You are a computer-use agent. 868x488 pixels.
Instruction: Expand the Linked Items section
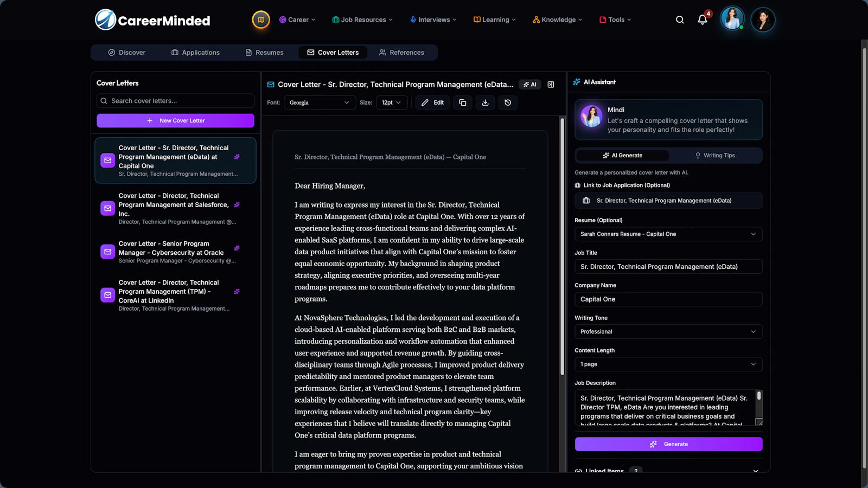click(x=668, y=471)
